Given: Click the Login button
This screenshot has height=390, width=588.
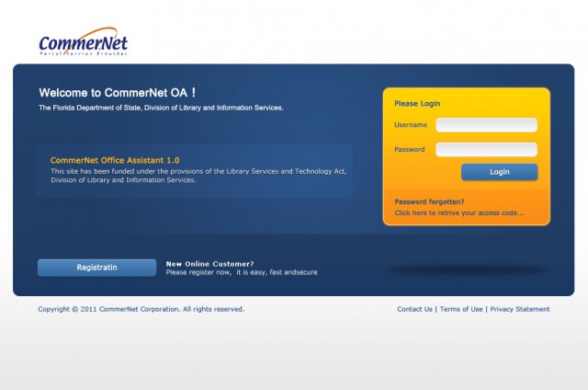Looking at the screenshot, I should pyautogui.click(x=500, y=172).
